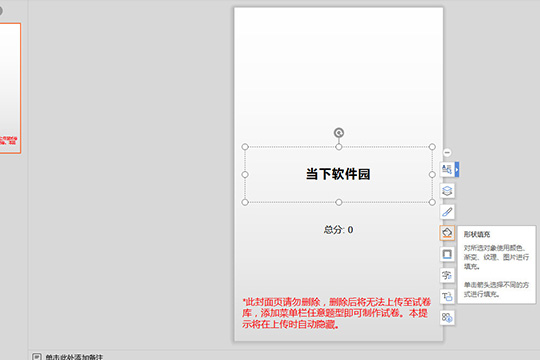Click the red cover page warning text
The width and height of the screenshot is (540, 360).
(337, 313)
